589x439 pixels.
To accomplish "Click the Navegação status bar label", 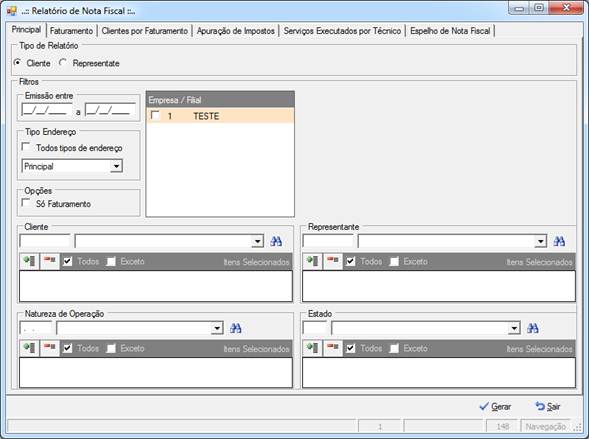I will click(x=545, y=426).
